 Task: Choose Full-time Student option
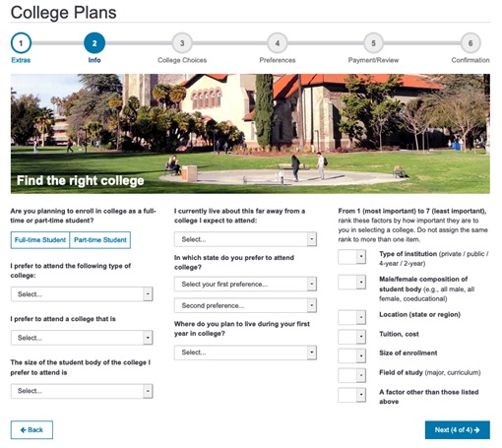point(40,240)
